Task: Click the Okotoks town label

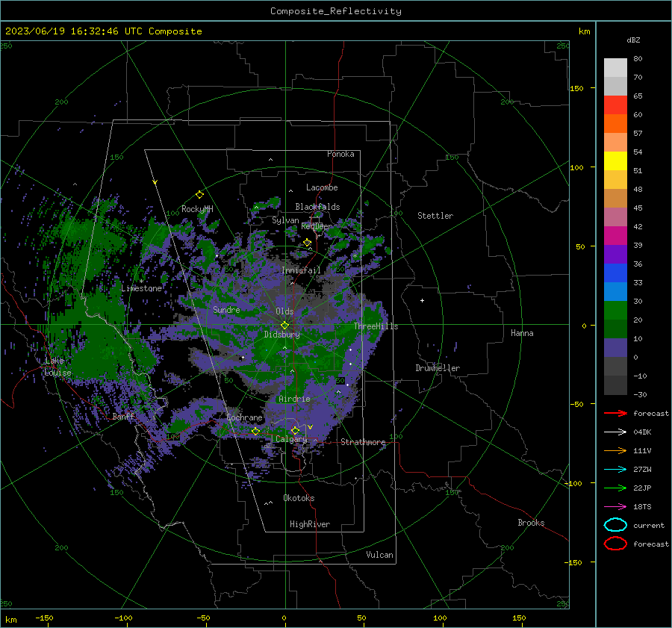Action: coord(299,498)
